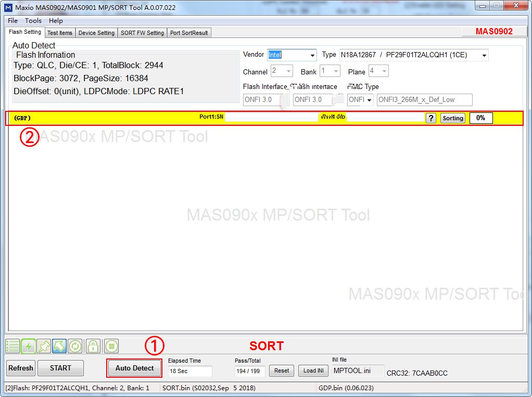The image size is (532, 397).
Task: Toggle the lock icon in bottom toolbar
Action: (93, 345)
